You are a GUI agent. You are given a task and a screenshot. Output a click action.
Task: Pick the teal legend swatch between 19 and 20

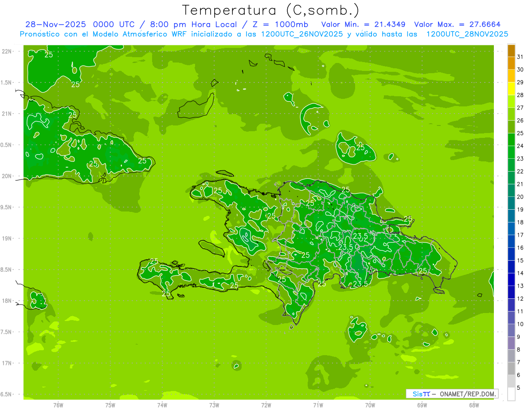click(x=511, y=204)
